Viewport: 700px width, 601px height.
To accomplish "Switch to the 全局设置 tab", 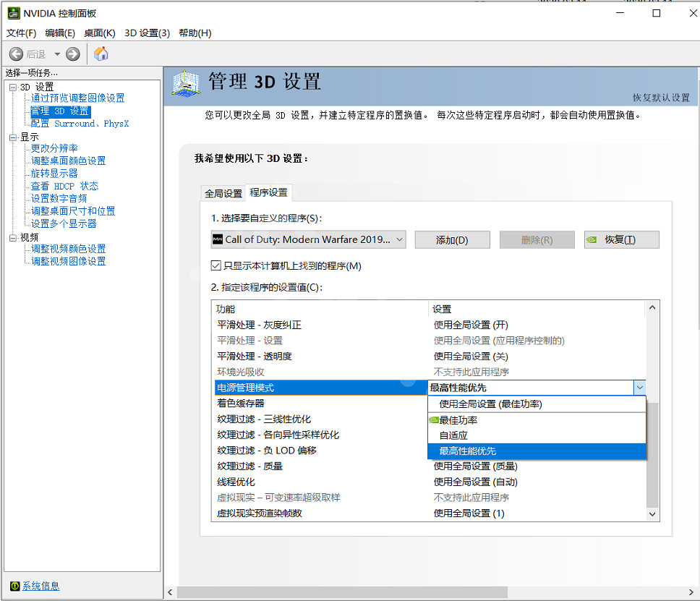I will (223, 193).
